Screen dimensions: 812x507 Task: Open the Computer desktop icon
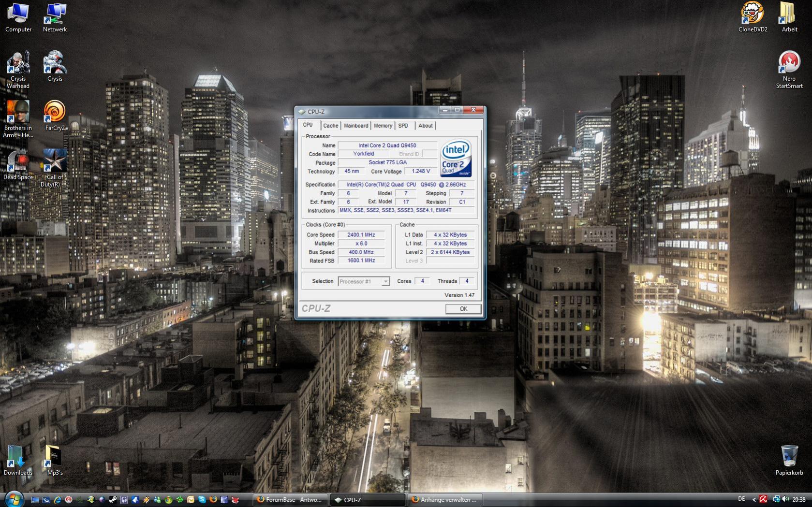18,17
